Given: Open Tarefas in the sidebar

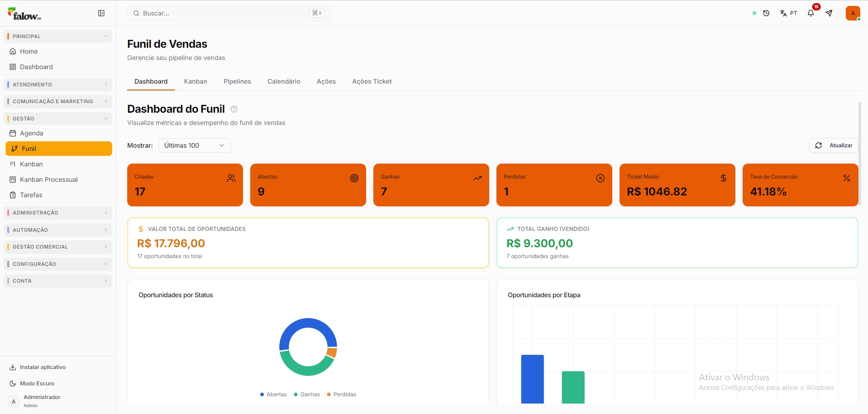Looking at the screenshot, I should click(58, 195).
